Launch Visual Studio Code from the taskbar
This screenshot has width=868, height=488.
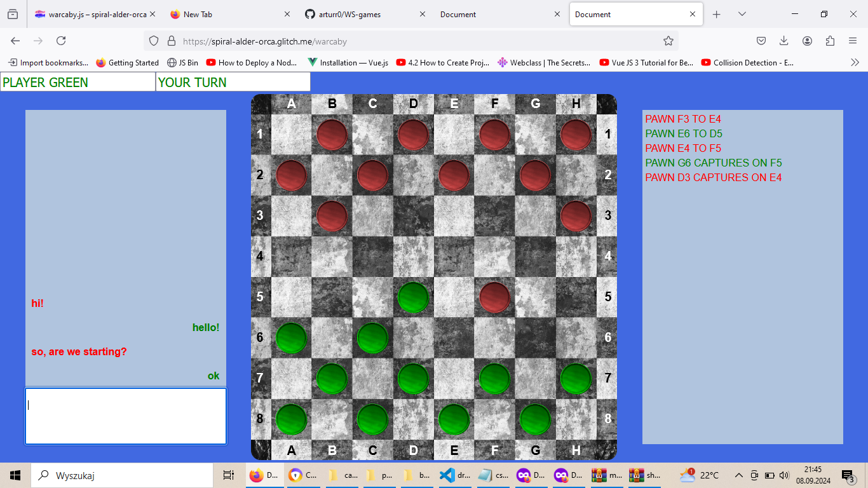(x=447, y=475)
